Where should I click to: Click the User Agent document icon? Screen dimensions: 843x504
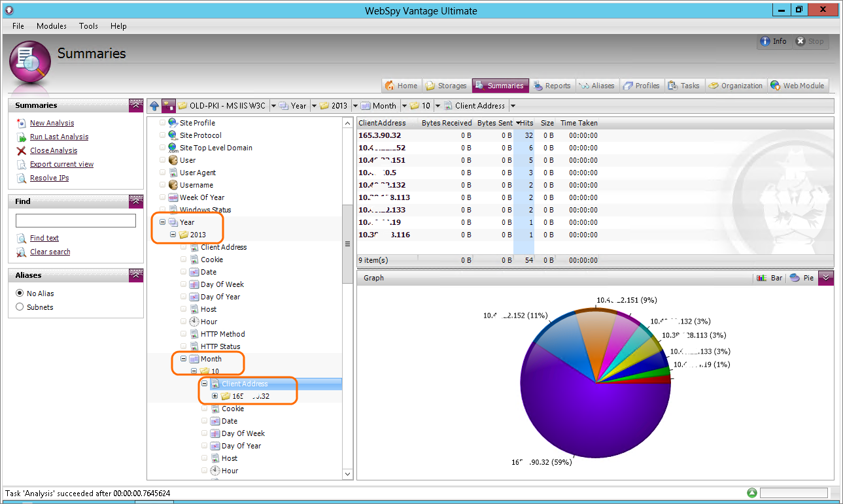[x=173, y=173]
